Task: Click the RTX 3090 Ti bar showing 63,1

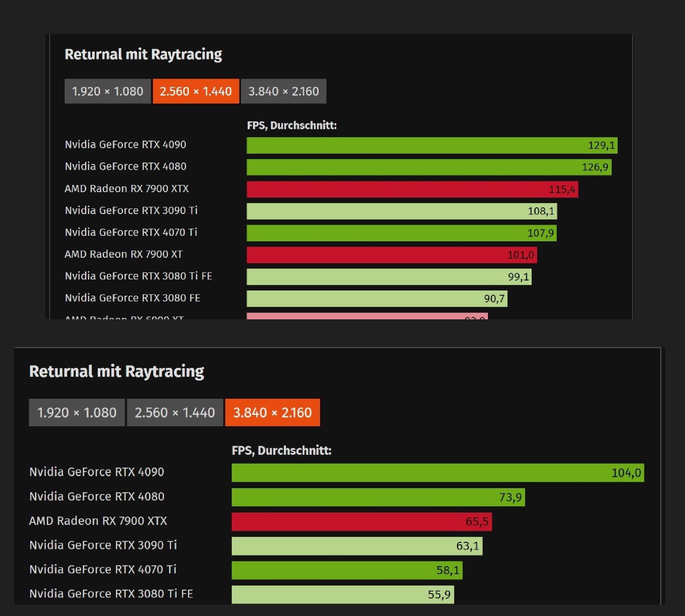Action: point(357,546)
